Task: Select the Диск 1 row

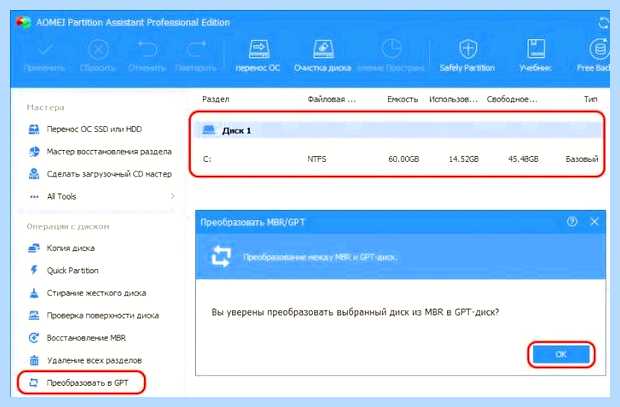Action: click(x=399, y=131)
